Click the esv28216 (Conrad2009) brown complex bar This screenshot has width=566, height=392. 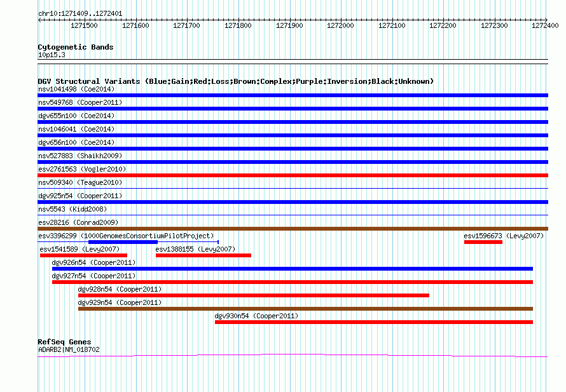click(x=293, y=229)
